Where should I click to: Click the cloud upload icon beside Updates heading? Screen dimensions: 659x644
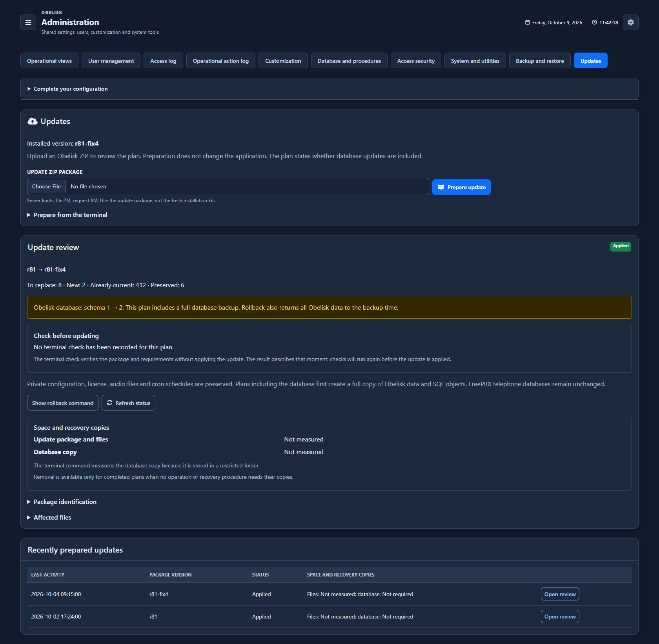[33, 121]
